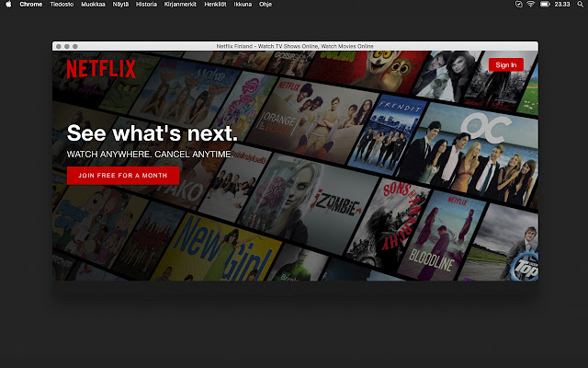Open the Chrome menu
Viewport: 588px width, 368px height.
point(30,5)
